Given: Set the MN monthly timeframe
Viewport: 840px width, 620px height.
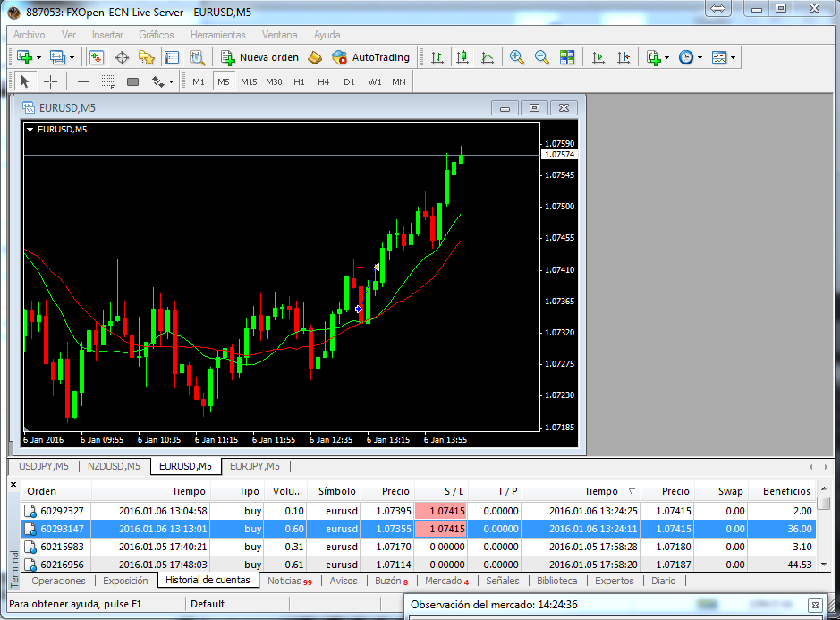Looking at the screenshot, I should coord(399,82).
